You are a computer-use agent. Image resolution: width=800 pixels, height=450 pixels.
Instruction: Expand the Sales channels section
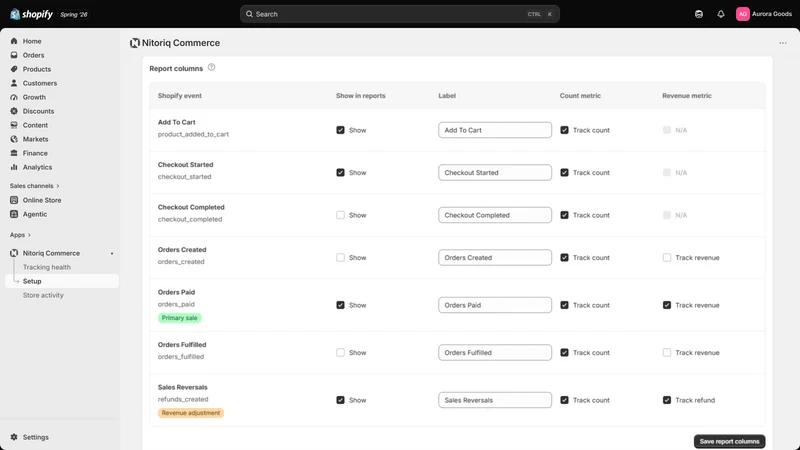pyautogui.click(x=34, y=186)
